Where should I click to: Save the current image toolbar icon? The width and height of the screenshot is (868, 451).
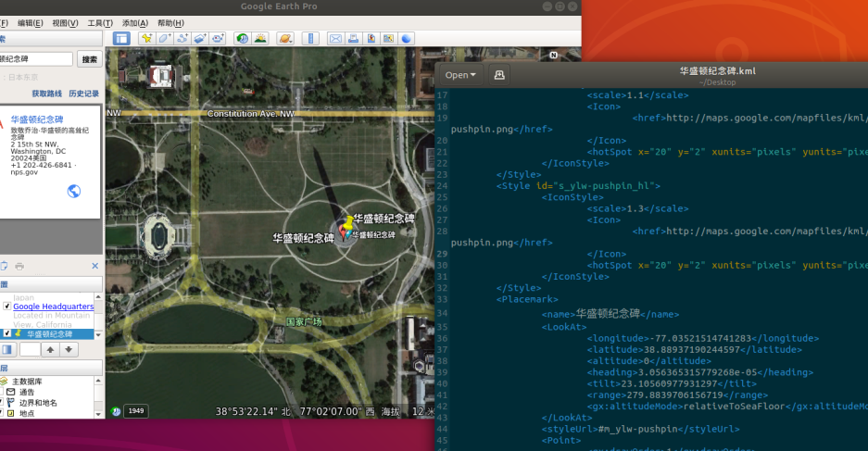[371, 38]
